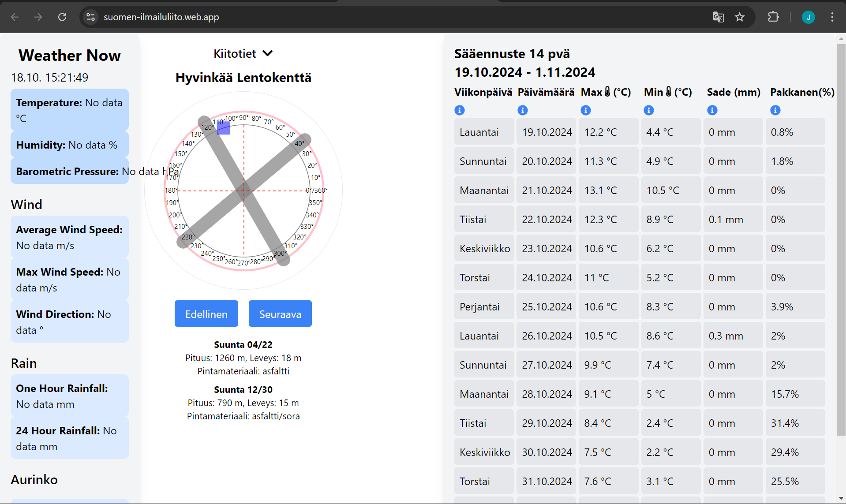Click info icon under Viikonpäivä column
Image resolution: width=846 pixels, height=504 pixels.
tap(459, 110)
